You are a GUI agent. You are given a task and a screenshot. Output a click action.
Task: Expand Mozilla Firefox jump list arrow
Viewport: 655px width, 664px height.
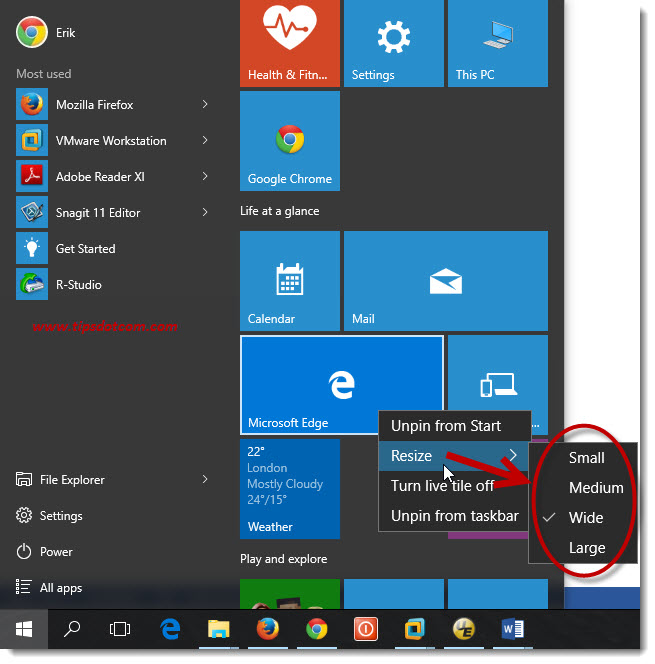(x=205, y=105)
